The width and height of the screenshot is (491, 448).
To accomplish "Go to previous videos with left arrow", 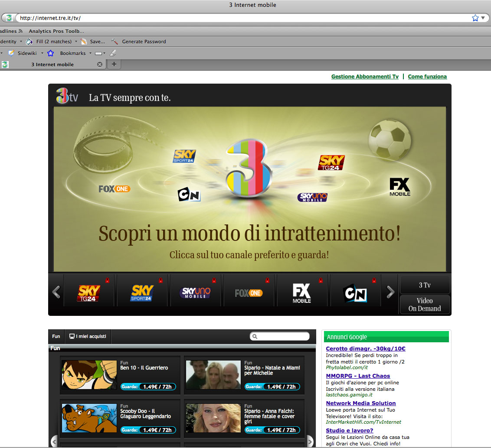I will tap(54, 442).
